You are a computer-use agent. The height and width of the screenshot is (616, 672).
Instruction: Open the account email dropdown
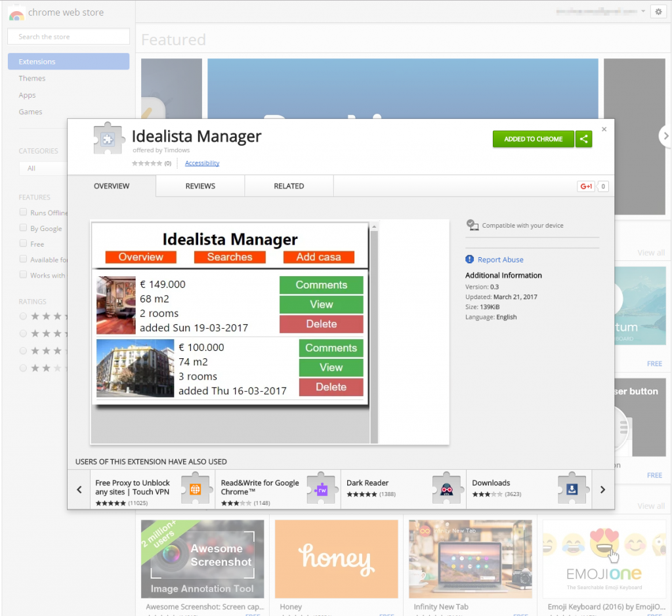pos(601,12)
